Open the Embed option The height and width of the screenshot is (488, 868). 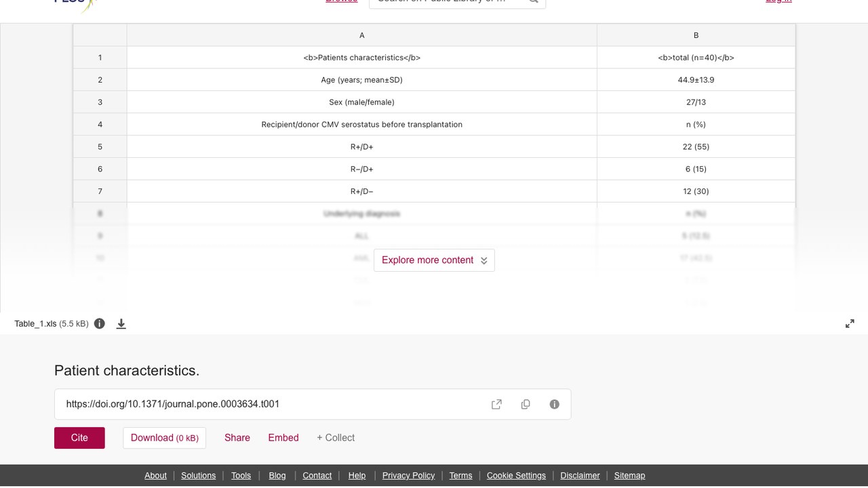(283, 438)
